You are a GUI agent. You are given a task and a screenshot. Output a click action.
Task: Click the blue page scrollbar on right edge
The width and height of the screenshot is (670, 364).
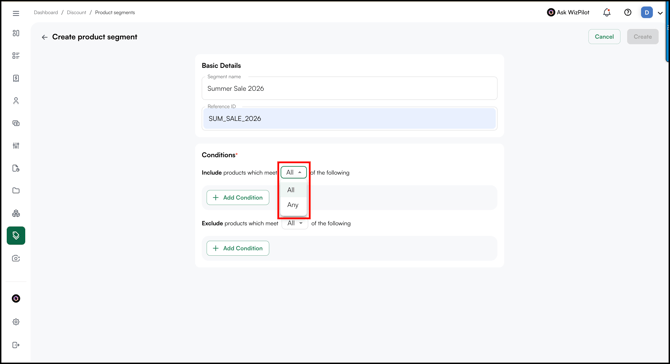tap(668, 32)
